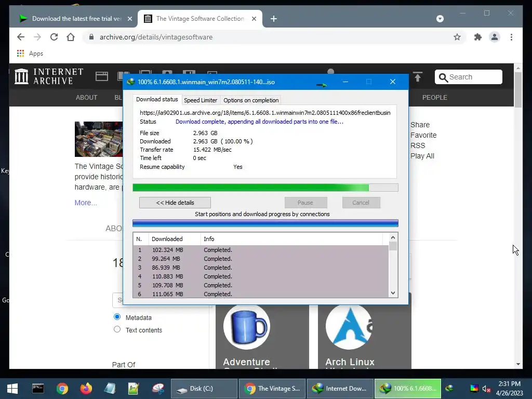This screenshot has height=399, width=532.
Task: Close The Vintage Software Collection tab
Action: (x=254, y=19)
